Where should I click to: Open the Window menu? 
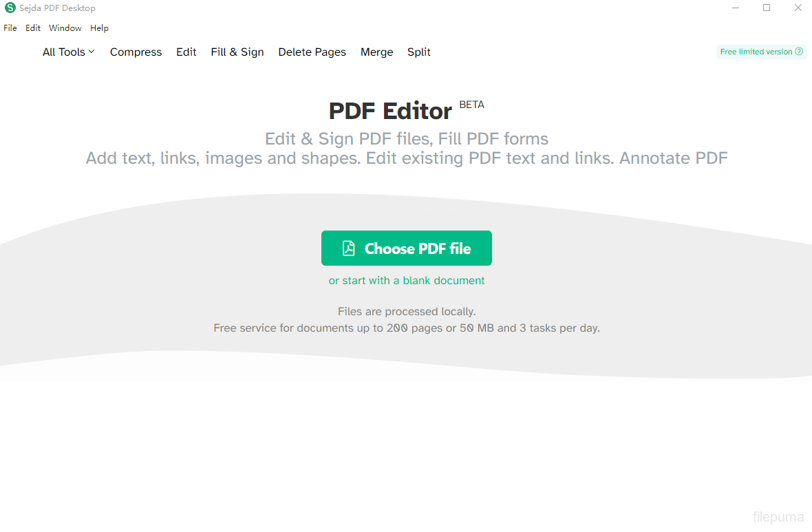[65, 28]
